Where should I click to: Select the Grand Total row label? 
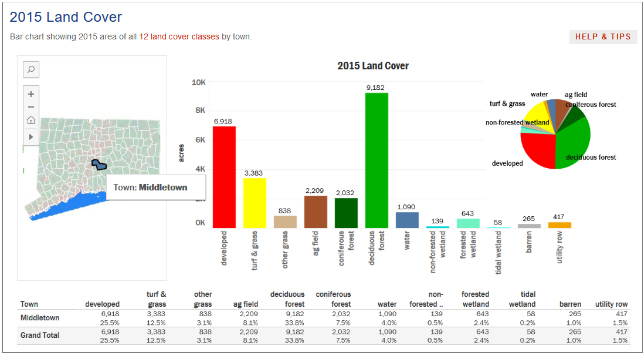[x=40, y=335]
